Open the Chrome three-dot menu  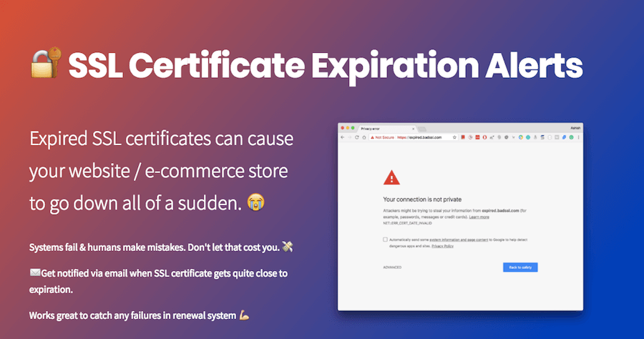click(578, 137)
